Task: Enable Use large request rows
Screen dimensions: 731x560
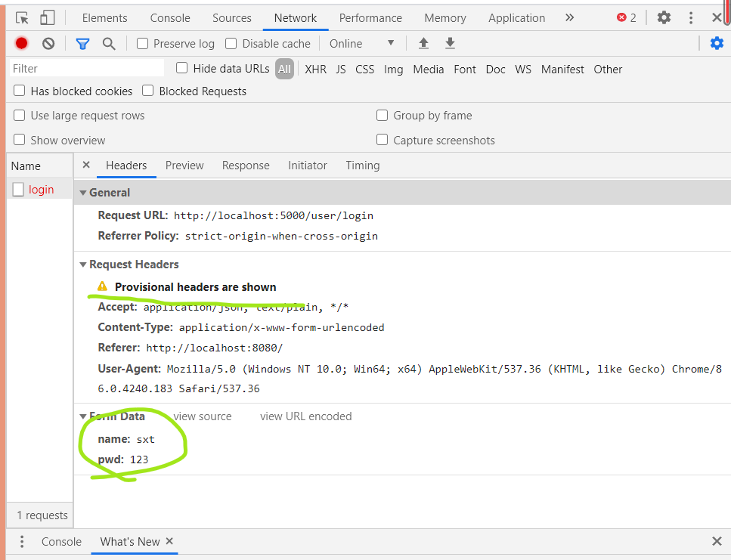Action: (x=19, y=115)
